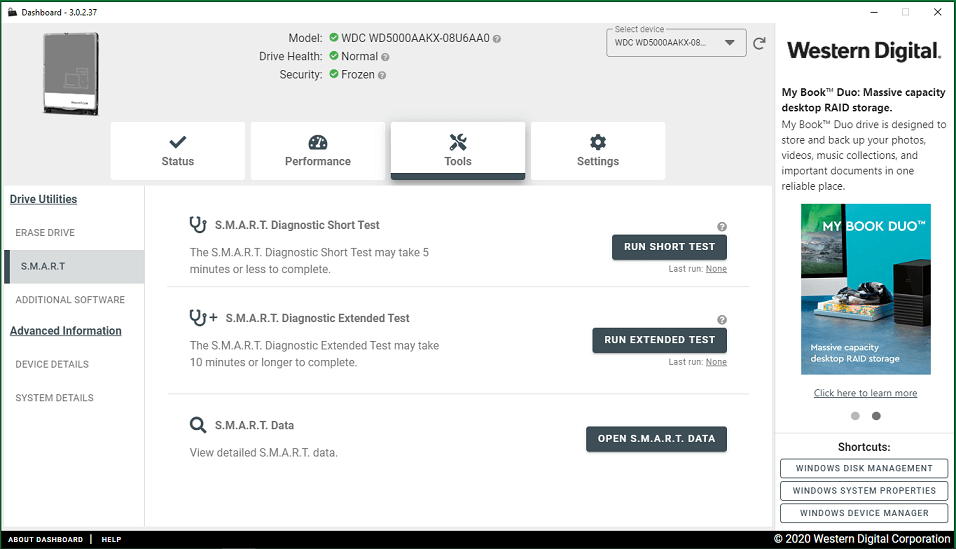Click the stethoscope plus icon of Extended Test
The height and width of the screenshot is (549, 956).
(203, 318)
